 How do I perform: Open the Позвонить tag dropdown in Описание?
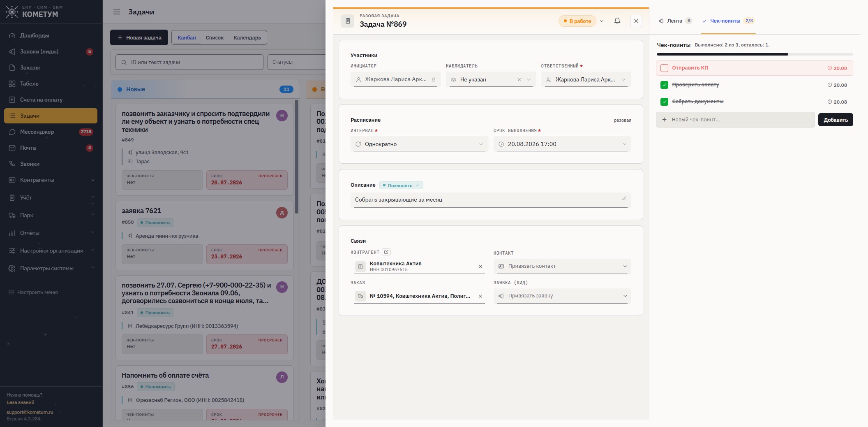coord(401,186)
